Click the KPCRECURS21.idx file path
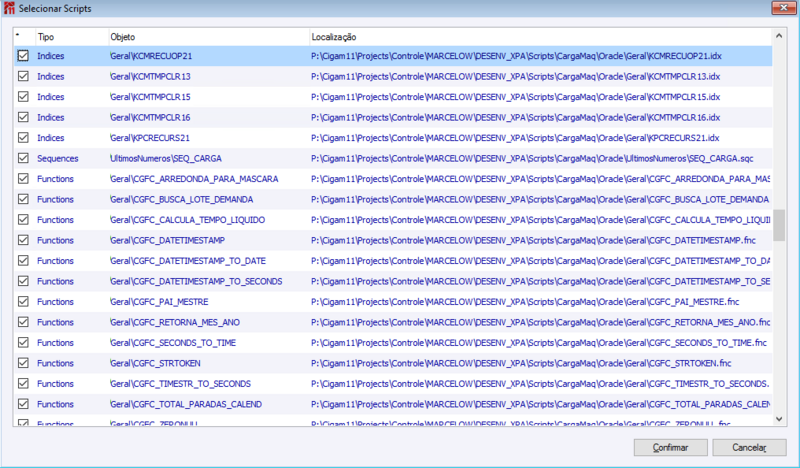 pos(515,138)
